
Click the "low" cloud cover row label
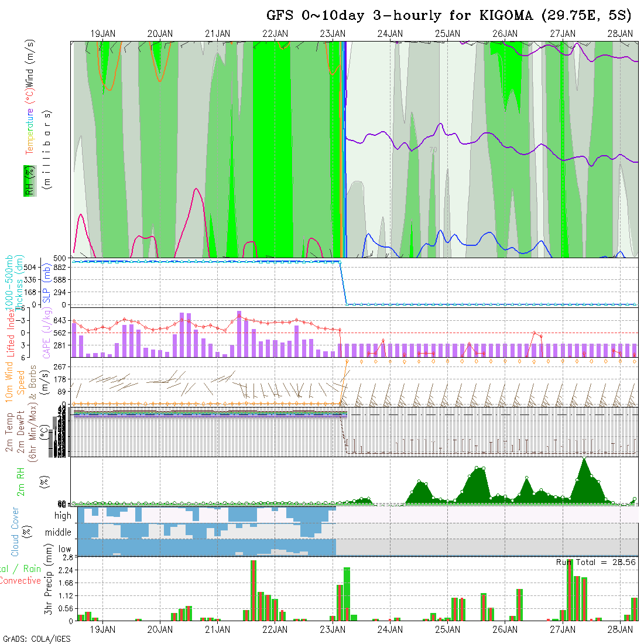point(64,549)
